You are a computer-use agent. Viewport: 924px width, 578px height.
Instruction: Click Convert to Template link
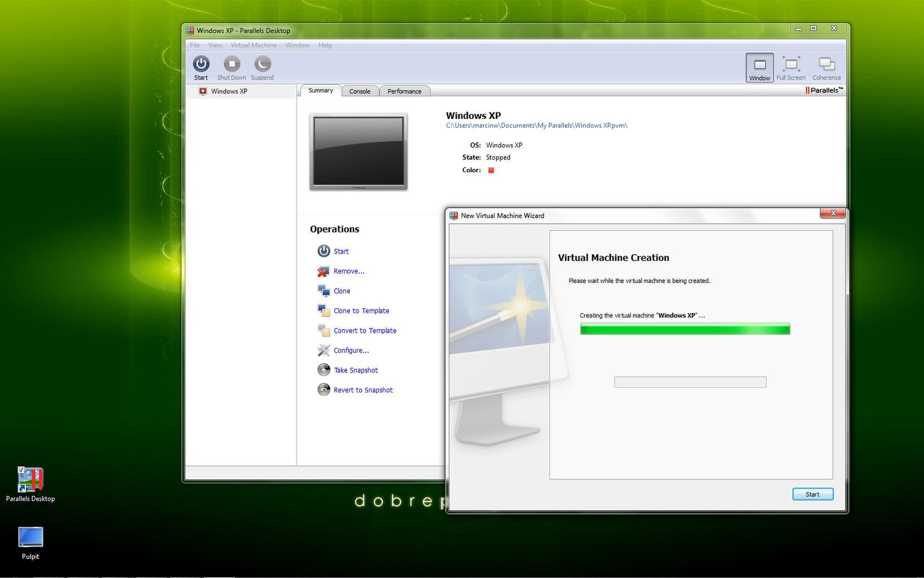pos(365,331)
